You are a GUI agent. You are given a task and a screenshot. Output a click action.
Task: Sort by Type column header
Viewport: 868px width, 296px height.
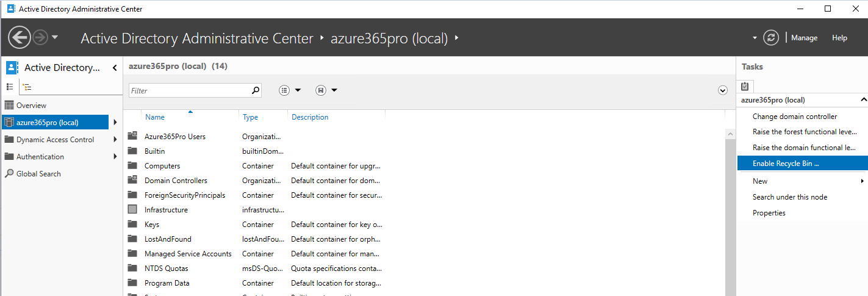(250, 117)
